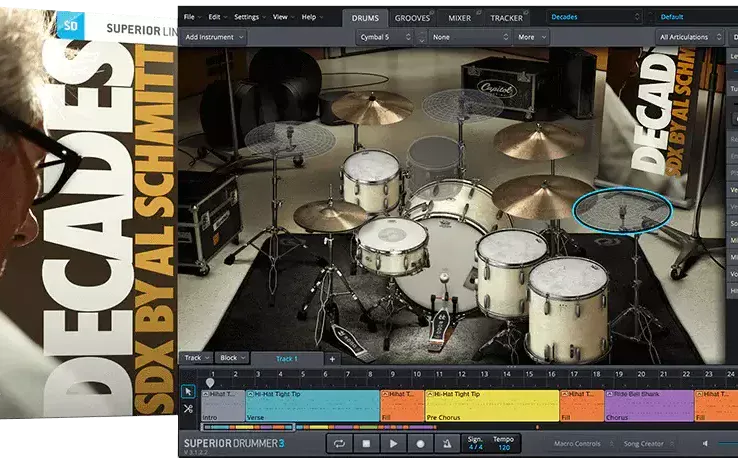
Task: Select the ghosted cymbal at the top center
Action: 462,105
